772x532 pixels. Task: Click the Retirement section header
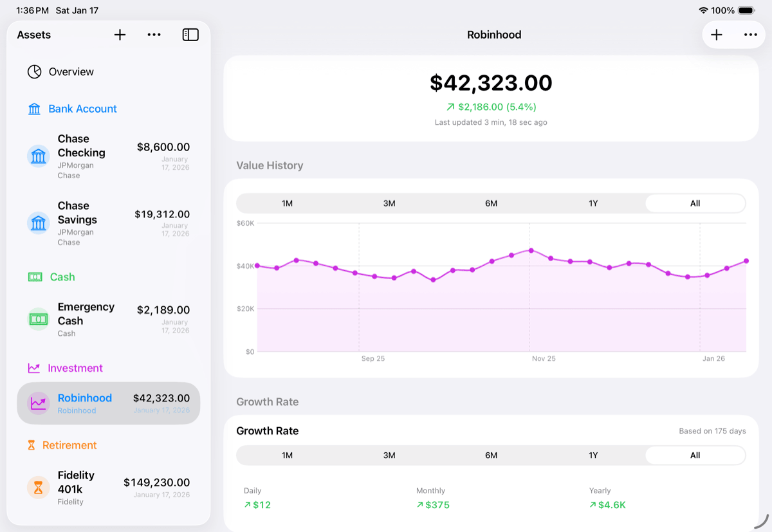[69, 445]
